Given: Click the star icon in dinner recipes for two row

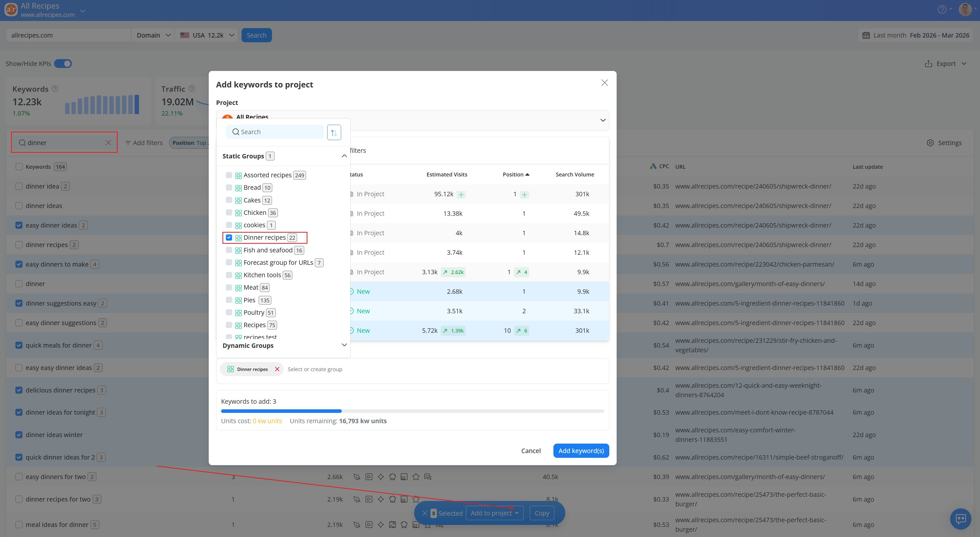Looking at the screenshot, I should tap(416, 499).
